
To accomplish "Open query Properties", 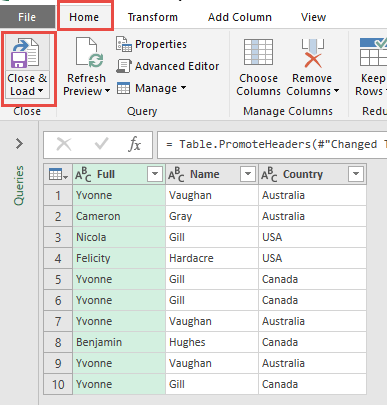I will coord(151,44).
